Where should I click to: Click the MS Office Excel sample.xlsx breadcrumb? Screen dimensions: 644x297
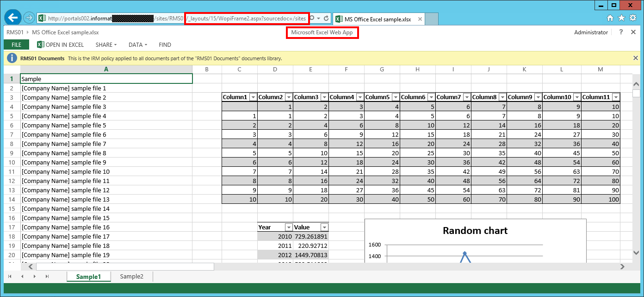(x=65, y=32)
